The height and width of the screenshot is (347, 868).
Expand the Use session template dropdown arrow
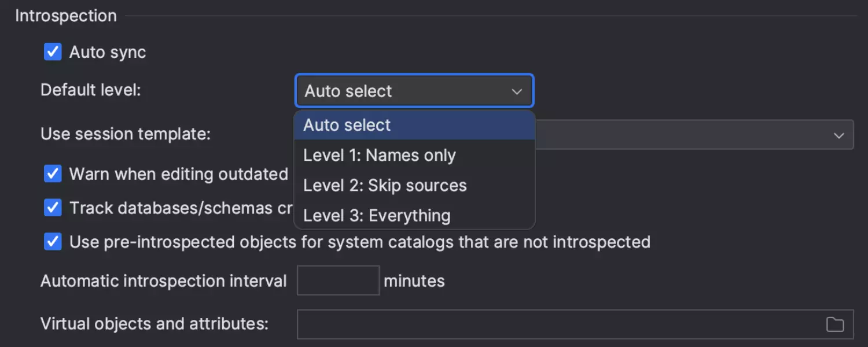pyautogui.click(x=838, y=135)
